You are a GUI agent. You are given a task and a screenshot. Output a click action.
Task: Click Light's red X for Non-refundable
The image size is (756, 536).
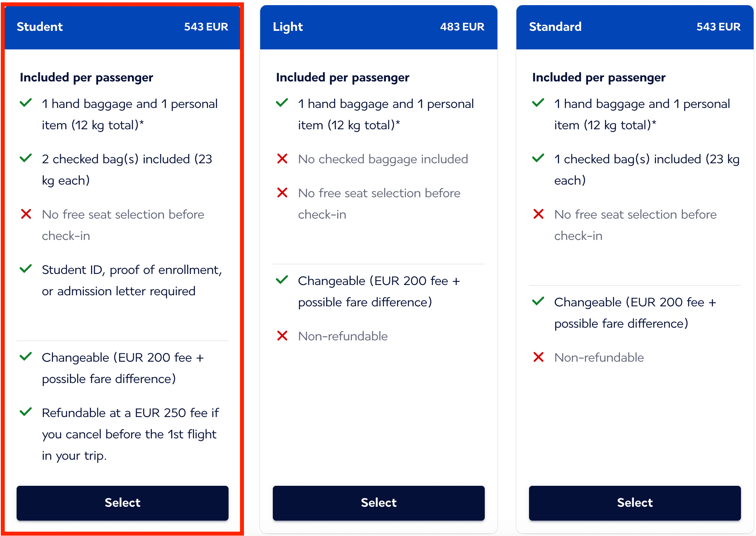tap(282, 336)
